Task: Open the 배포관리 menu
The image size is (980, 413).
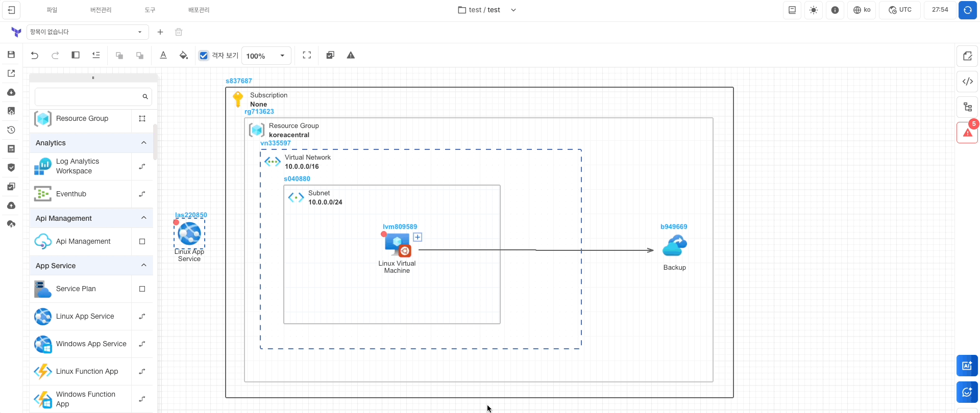Action: pos(199,10)
